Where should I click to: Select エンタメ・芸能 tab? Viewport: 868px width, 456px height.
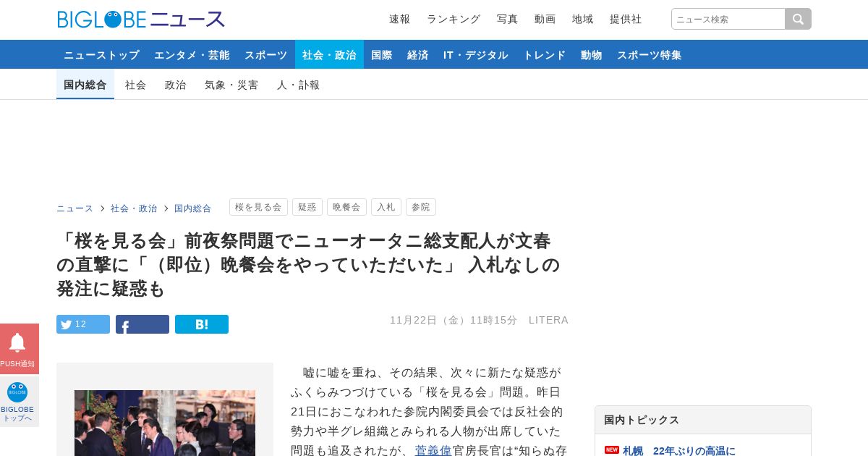pos(192,54)
